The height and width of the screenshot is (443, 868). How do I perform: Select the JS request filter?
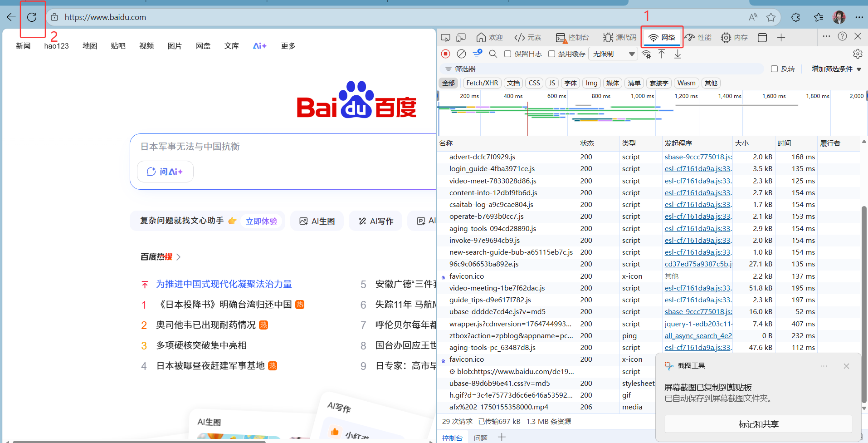pos(551,83)
